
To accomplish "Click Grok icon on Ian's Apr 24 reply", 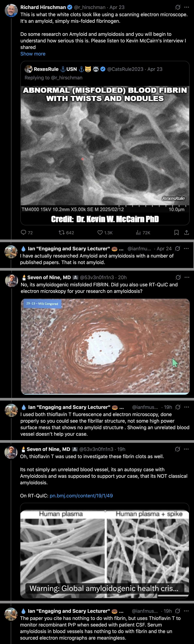I will pos(178,249).
